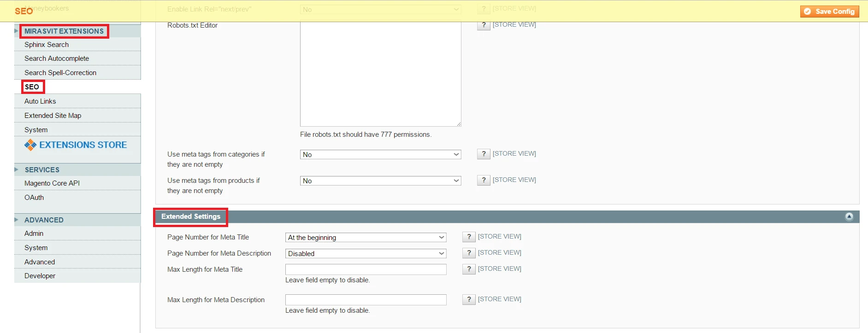Click 'File robots.txt should have 777 permissions' note
Image resolution: width=868 pixels, height=333 pixels.
pyautogui.click(x=366, y=134)
